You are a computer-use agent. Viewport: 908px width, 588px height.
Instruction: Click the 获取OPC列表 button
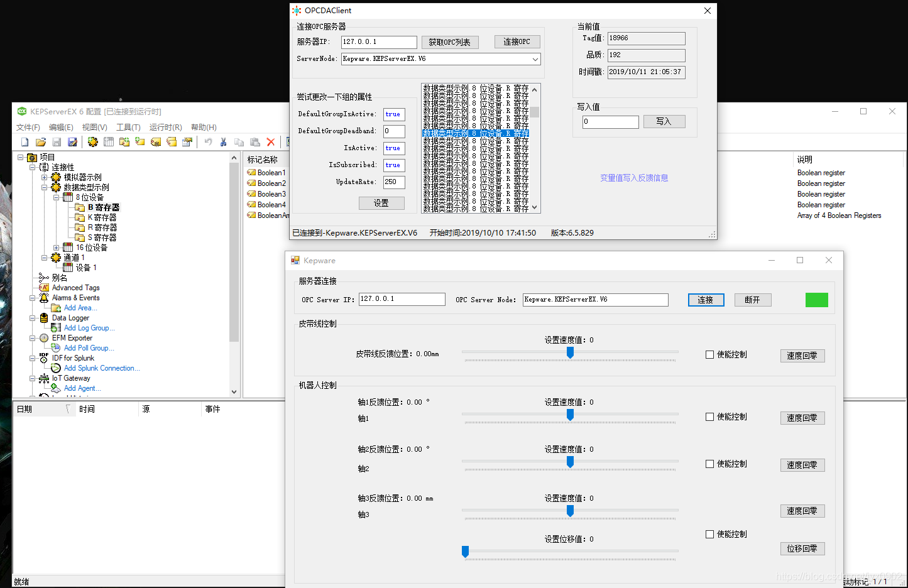pyautogui.click(x=450, y=41)
